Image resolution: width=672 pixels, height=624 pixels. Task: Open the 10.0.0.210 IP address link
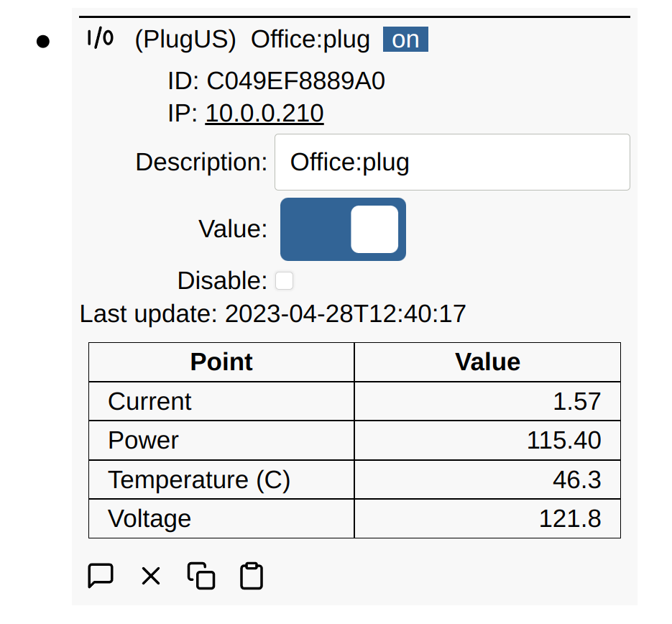click(x=264, y=114)
